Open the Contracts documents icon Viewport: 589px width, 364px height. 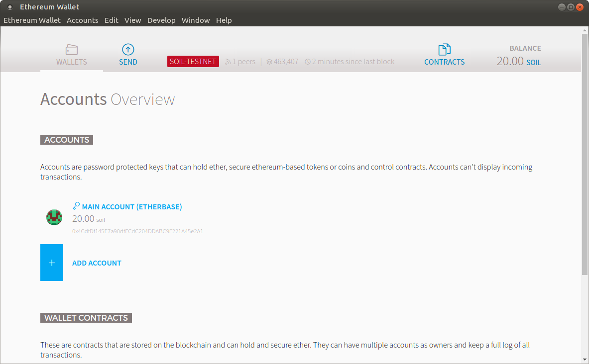[445, 50]
